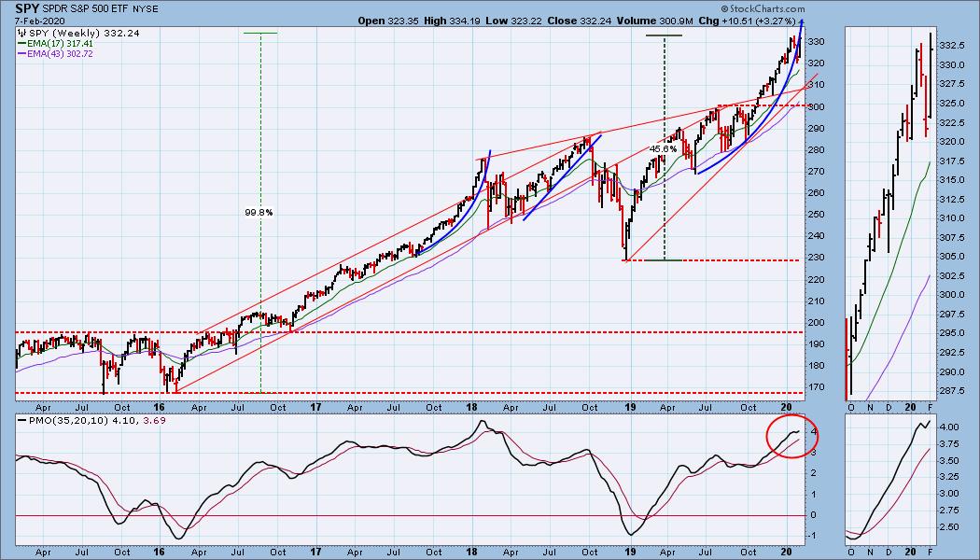Click the green EMA(17) legend line marker

pos(21,44)
